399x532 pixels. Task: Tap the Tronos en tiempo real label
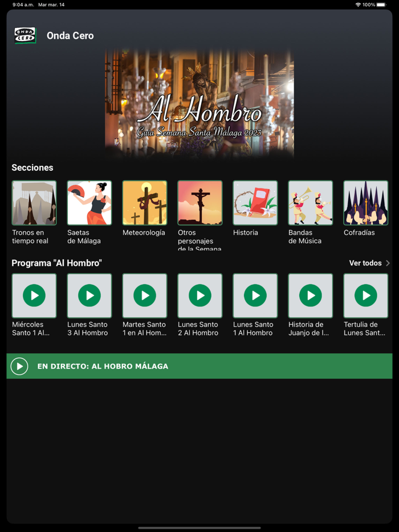coord(30,237)
